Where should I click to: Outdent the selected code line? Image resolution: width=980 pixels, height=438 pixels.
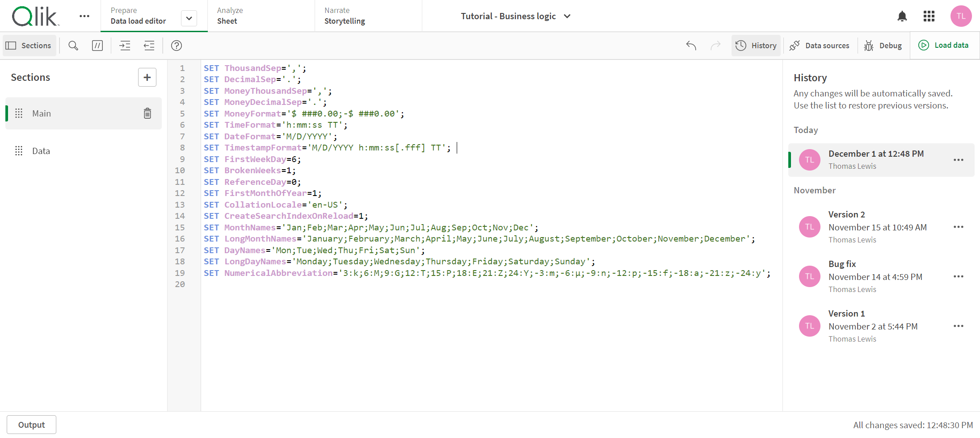click(x=149, y=46)
